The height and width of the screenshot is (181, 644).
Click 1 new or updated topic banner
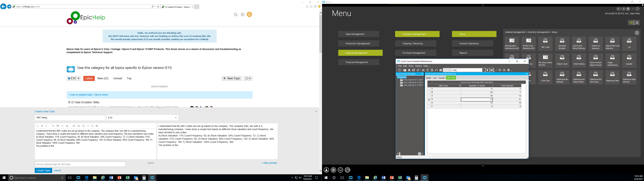[159, 95]
